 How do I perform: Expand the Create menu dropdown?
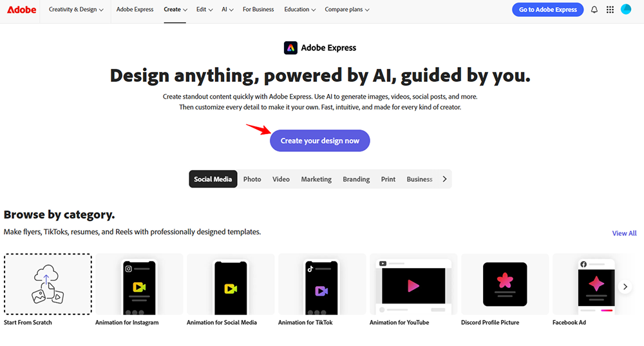(175, 10)
